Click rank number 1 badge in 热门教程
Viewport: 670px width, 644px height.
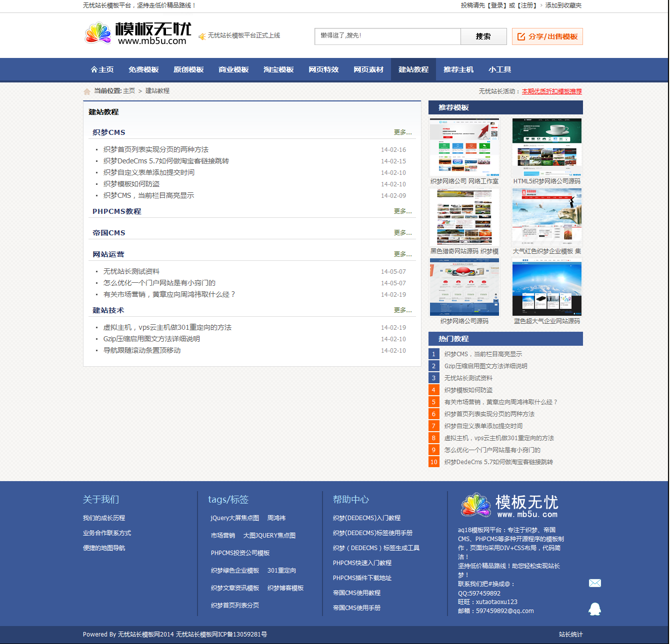click(x=433, y=354)
